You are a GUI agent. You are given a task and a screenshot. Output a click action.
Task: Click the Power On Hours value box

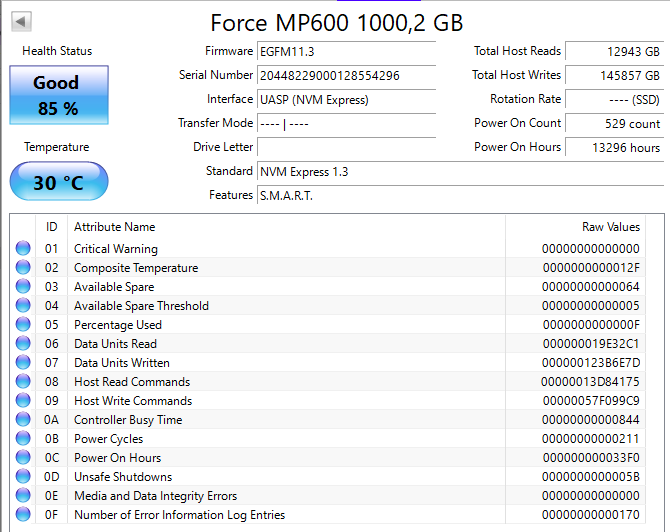614,147
